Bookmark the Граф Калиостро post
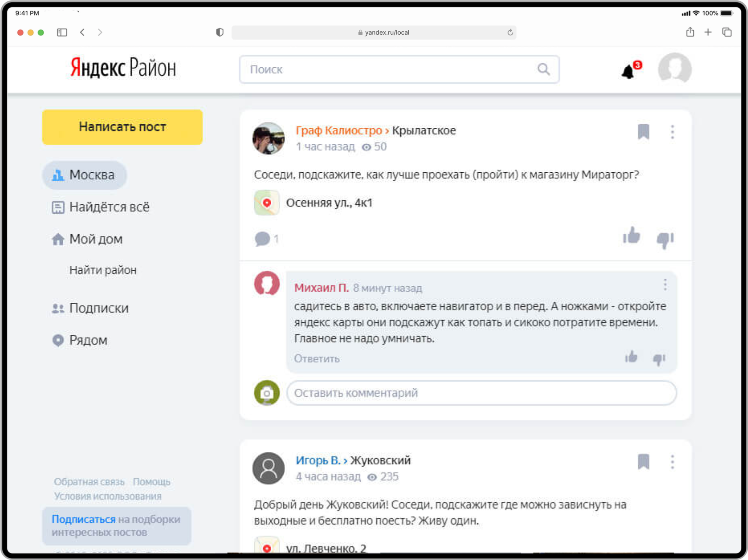 pos(643,132)
